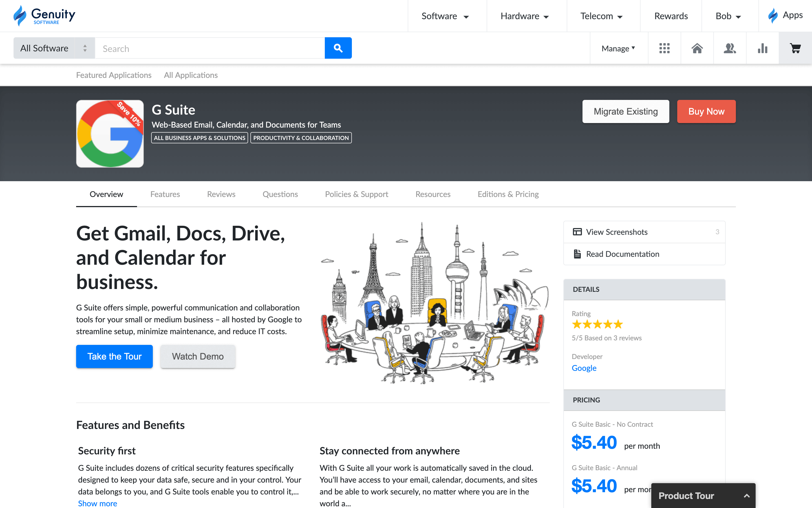Click the Migrate Existing button
This screenshot has height=508, width=812.
pyautogui.click(x=625, y=111)
